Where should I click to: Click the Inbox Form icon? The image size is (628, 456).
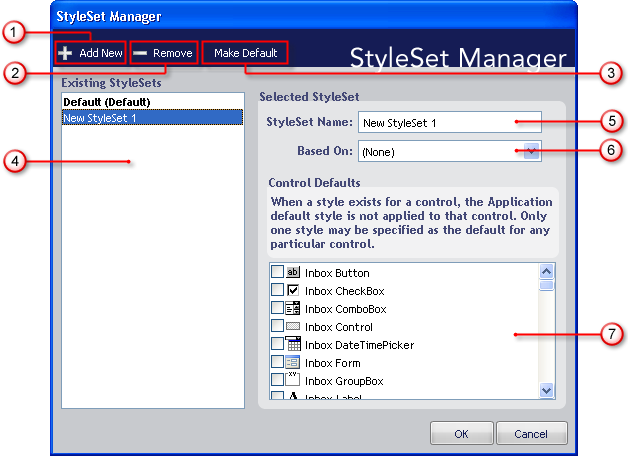point(293,362)
